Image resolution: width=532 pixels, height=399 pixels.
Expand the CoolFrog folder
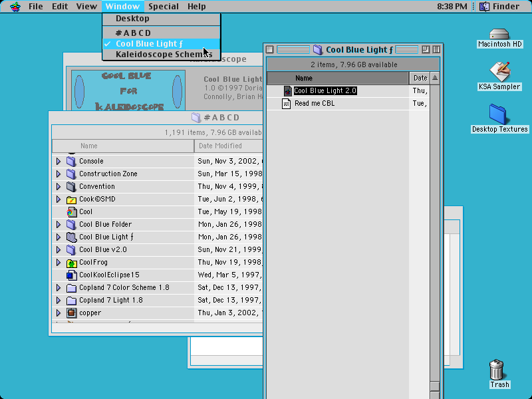click(59, 262)
